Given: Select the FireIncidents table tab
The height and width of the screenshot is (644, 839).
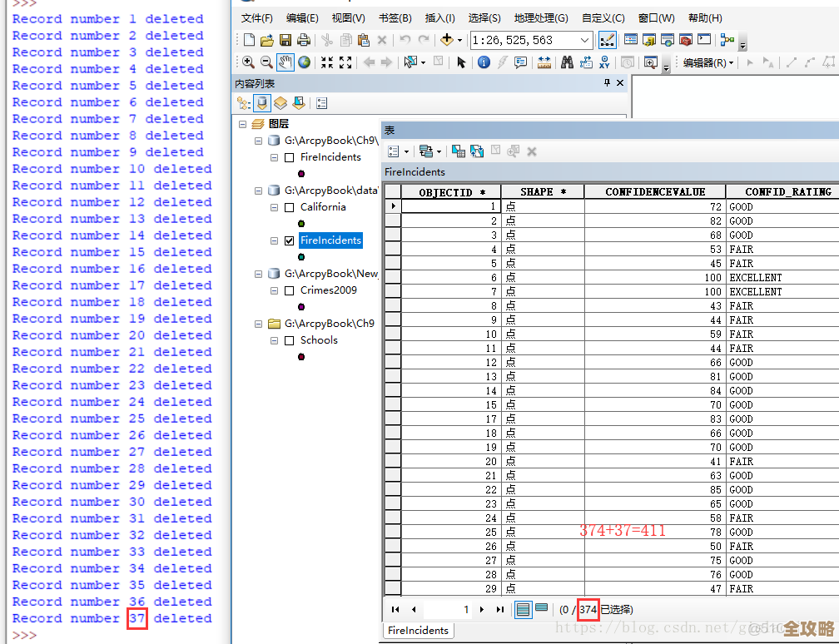Looking at the screenshot, I should [418, 630].
